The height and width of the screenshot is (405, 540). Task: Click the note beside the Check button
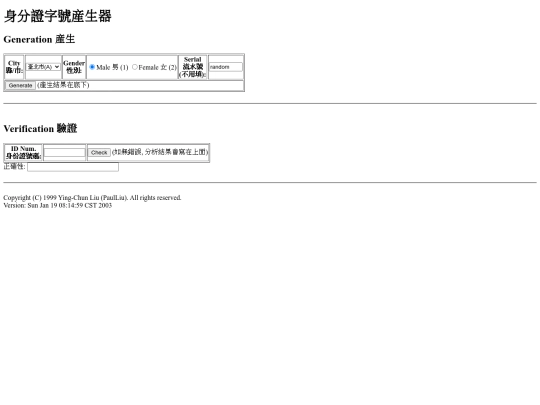tap(160, 152)
